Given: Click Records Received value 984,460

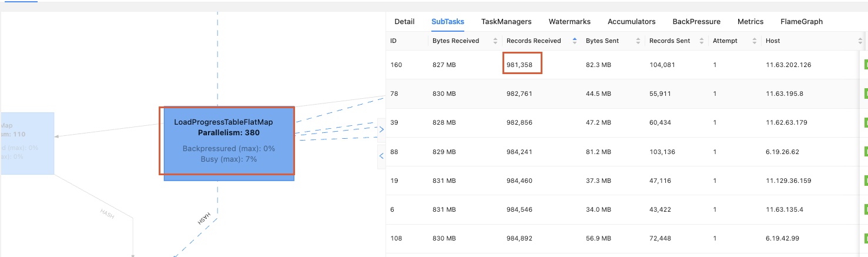Looking at the screenshot, I should (520, 181).
